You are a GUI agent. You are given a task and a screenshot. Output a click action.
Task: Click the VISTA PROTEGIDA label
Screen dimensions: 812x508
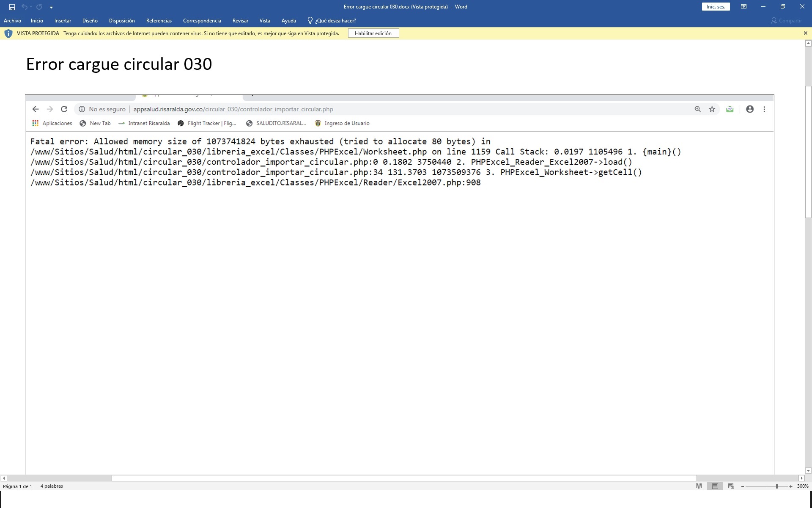point(38,33)
